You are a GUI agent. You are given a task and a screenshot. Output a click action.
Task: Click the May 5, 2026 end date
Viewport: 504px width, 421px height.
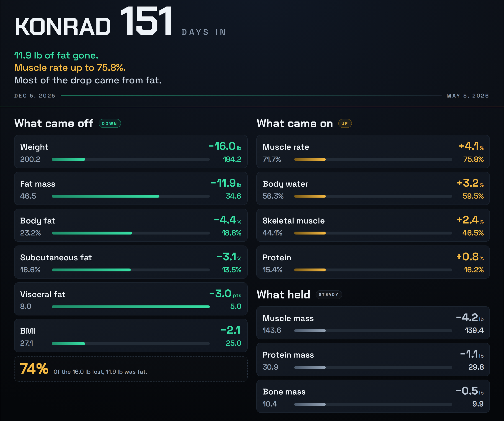click(468, 96)
